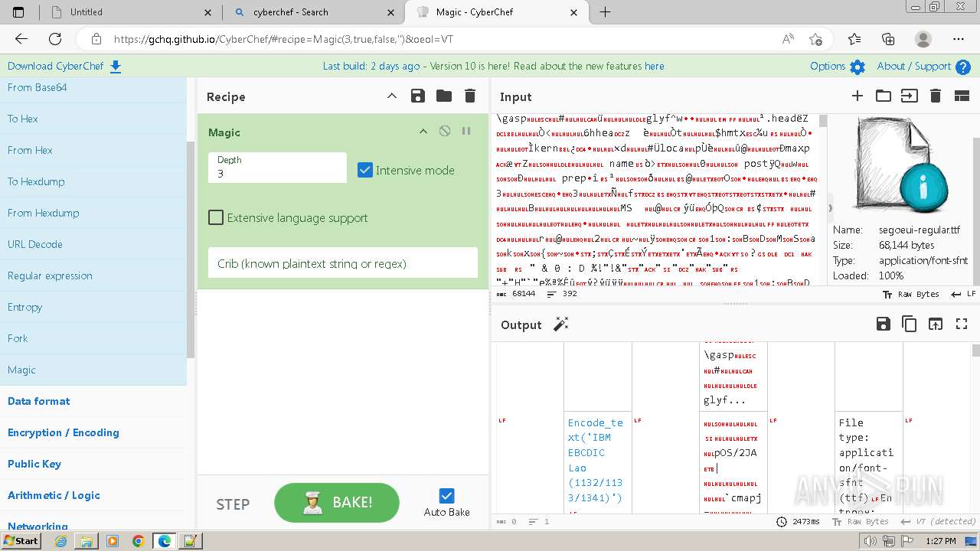This screenshot has width=980, height=551.
Task: Click the STEP button
Action: (233, 504)
